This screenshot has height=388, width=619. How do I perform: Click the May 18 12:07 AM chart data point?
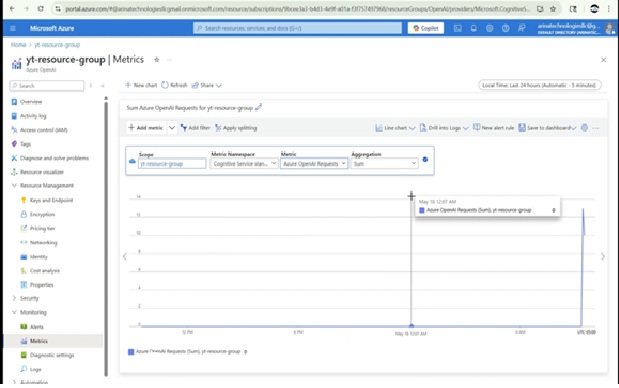point(411,326)
